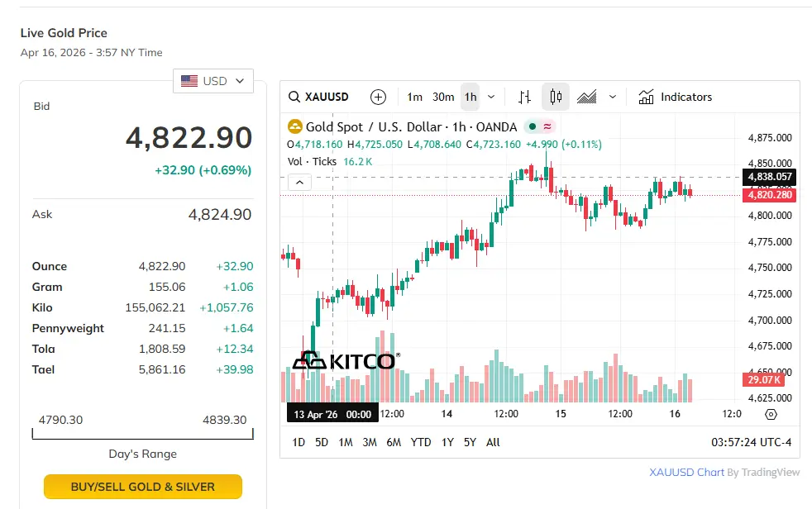Select the Area chart style icon
This screenshot has height=509, width=812.
coord(587,98)
